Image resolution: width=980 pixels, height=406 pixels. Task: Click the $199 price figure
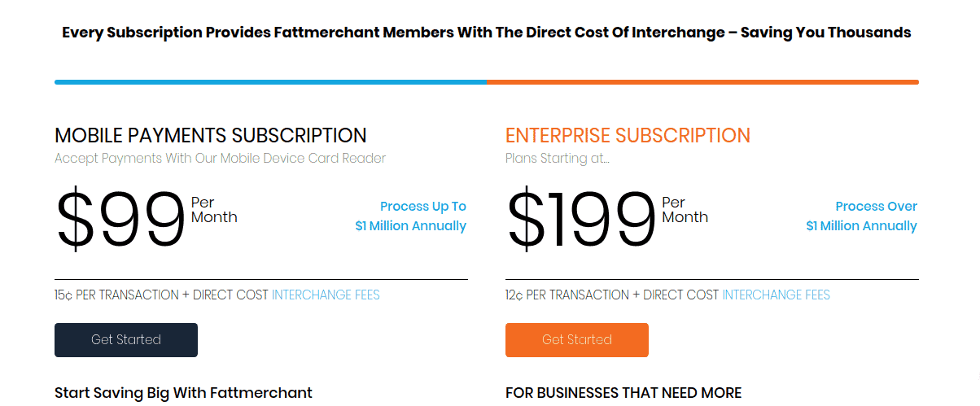click(x=580, y=220)
